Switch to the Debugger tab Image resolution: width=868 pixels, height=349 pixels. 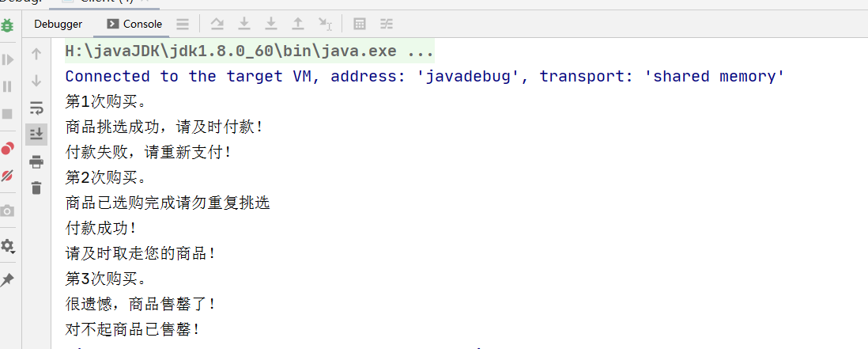click(x=58, y=24)
